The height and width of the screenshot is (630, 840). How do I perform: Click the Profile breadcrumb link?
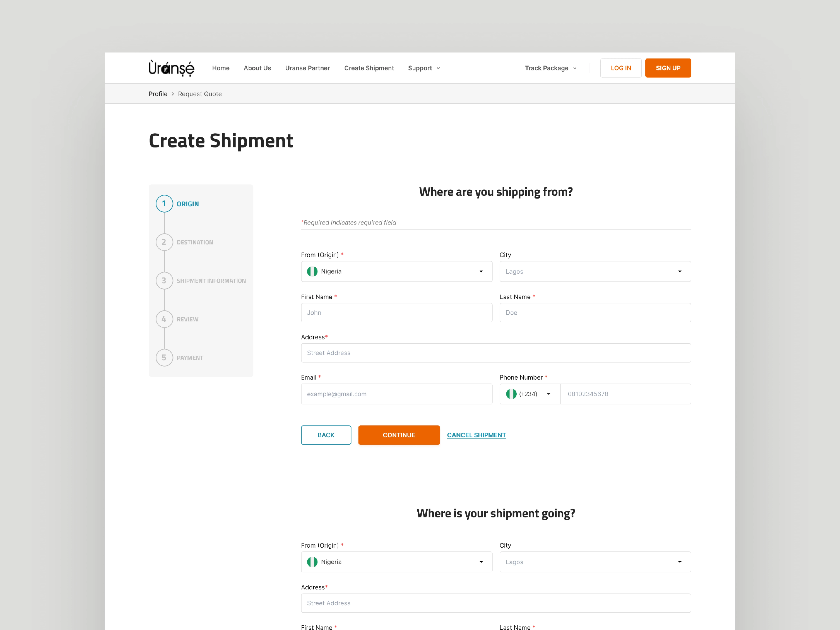tap(158, 94)
